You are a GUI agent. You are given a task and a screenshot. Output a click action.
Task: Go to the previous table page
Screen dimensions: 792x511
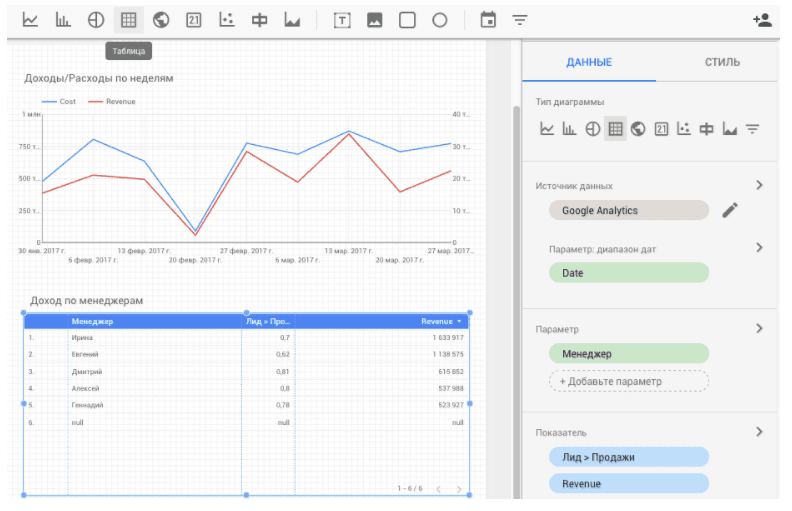(x=438, y=489)
